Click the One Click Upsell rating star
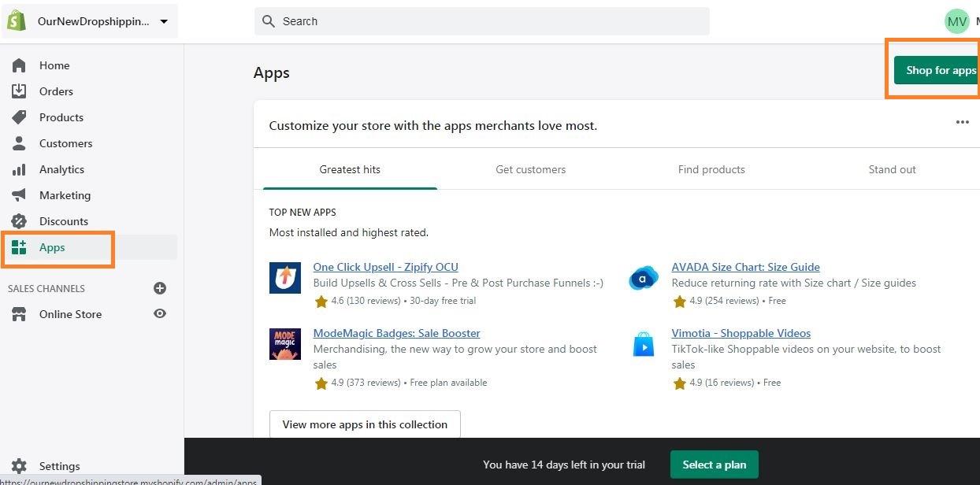Image resolution: width=980 pixels, height=485 pixels. click(x=321, y=301)
